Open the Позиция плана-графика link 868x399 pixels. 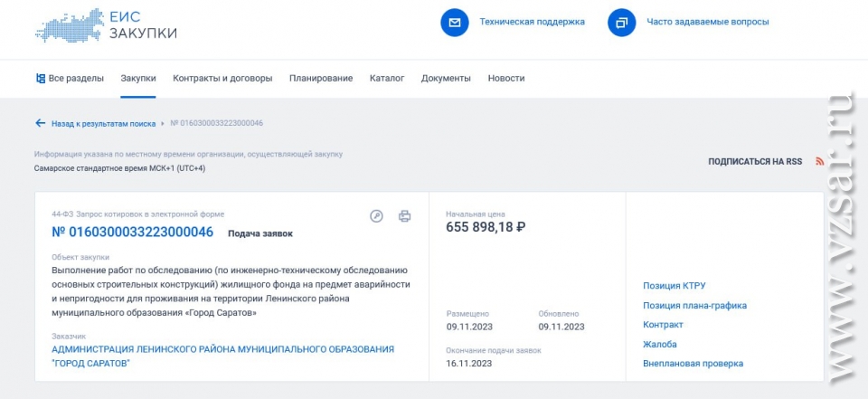pyautogui.click(x=694, y=305)
